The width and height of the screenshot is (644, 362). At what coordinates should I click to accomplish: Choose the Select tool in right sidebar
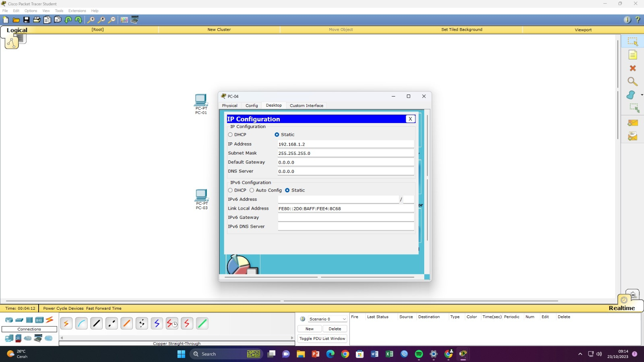click(x=633, y=41)
